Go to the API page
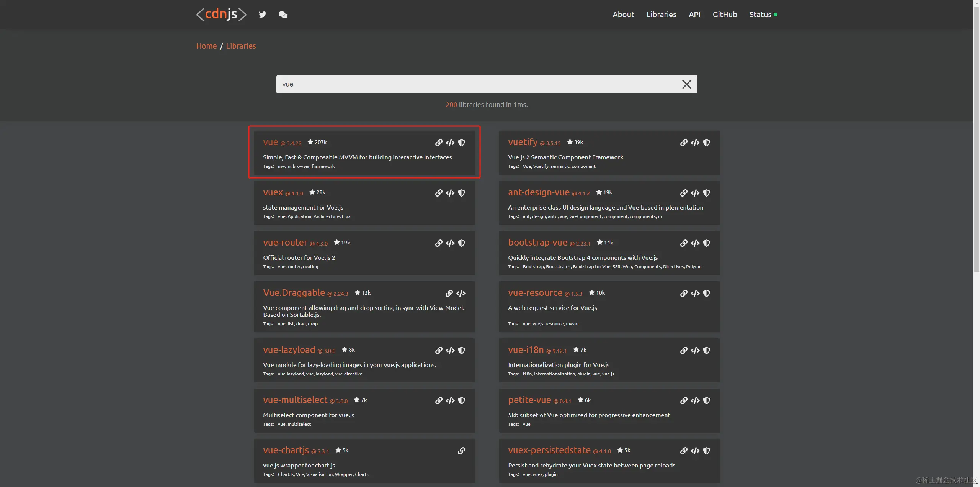The image size is (980, 487). (694, 15)
